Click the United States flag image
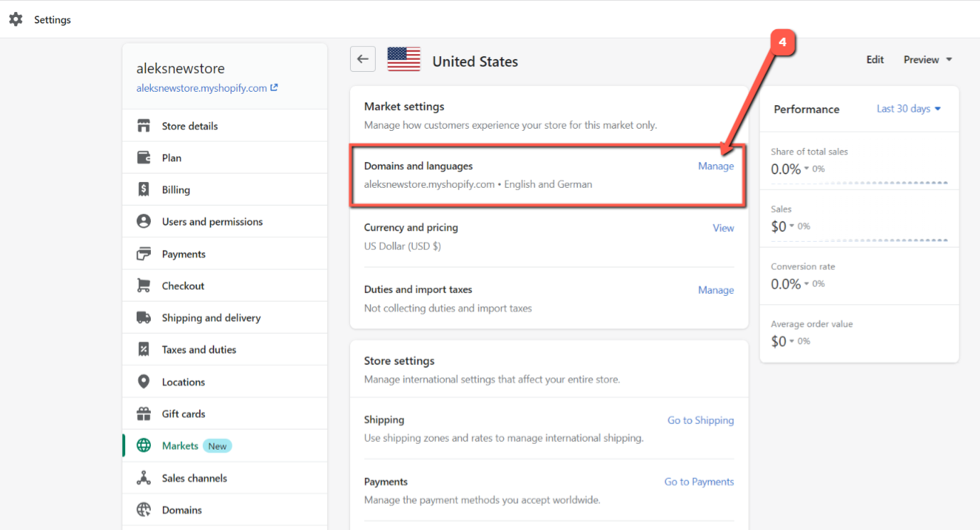Viewport: 980px width, 530px height. 404,60
